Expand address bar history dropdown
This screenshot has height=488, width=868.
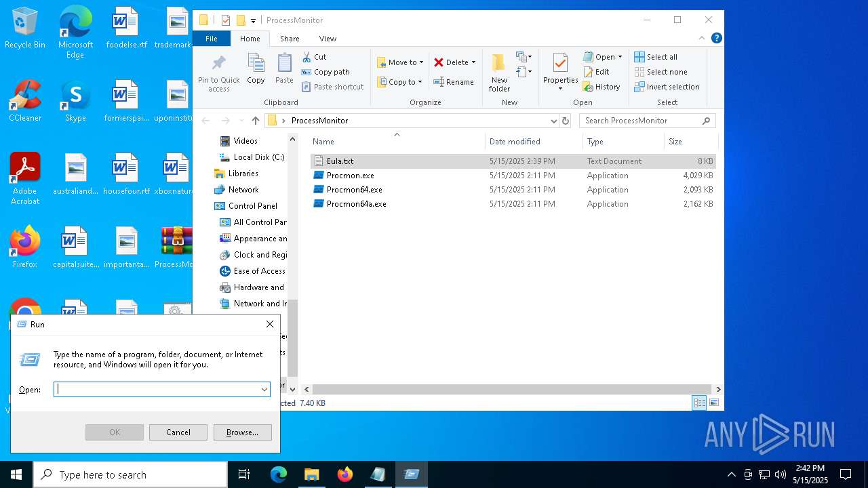pyautogui.click(x=554, y=121)
